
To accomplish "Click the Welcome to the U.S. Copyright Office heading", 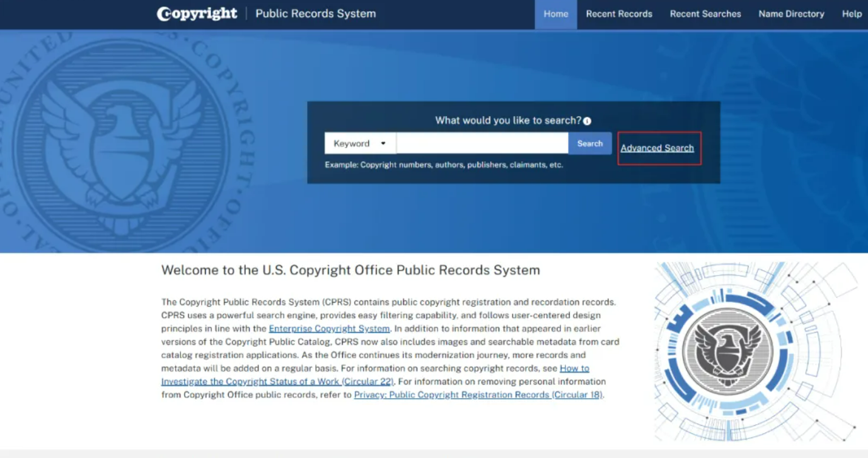I will point(350,271).
